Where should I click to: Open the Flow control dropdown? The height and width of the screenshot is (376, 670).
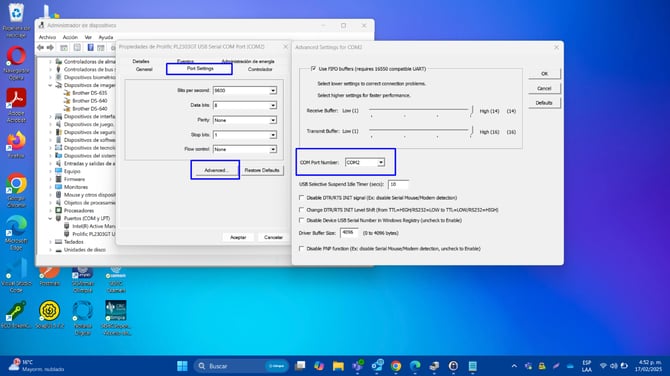point(273,149)
